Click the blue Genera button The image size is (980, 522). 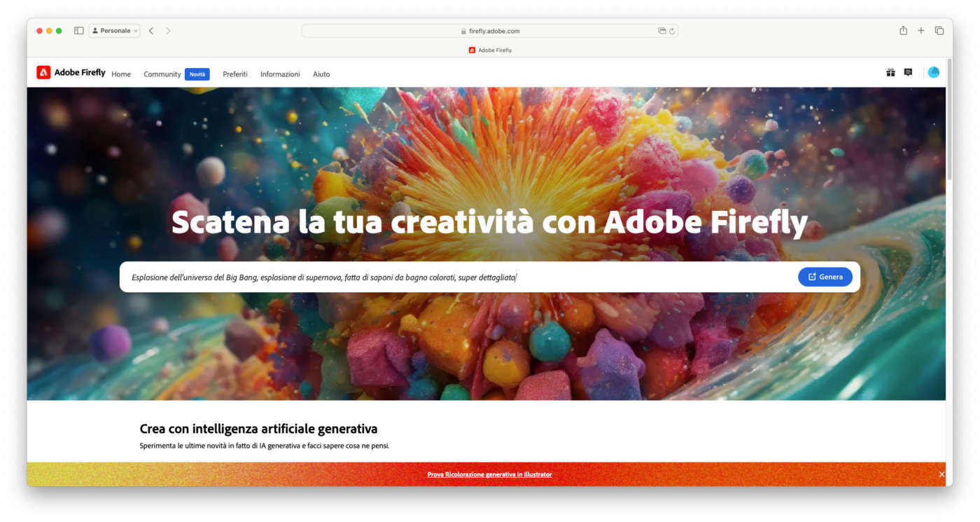point(825,277)
